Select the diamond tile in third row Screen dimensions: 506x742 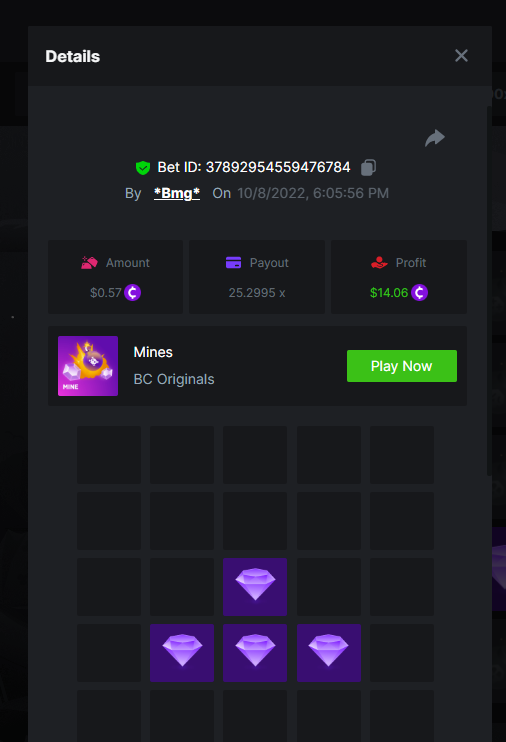(255, 587)
